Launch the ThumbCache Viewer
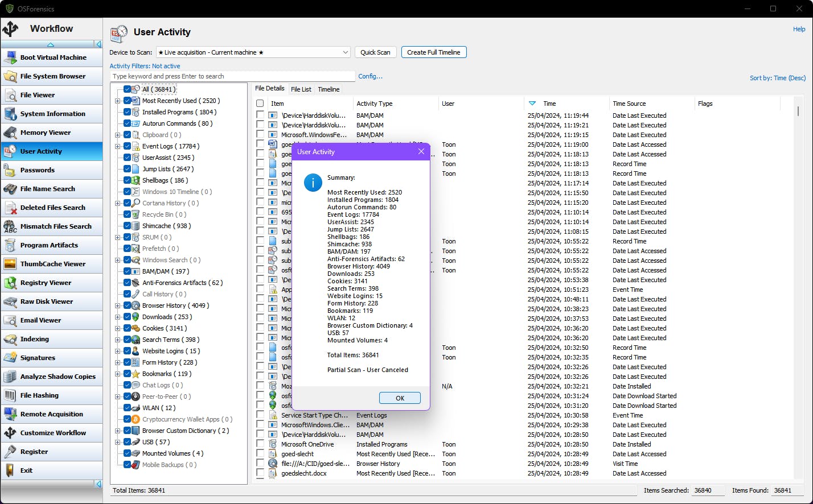Image resolution: width=813 pixels, height=504 pixels. coord(51,264)
